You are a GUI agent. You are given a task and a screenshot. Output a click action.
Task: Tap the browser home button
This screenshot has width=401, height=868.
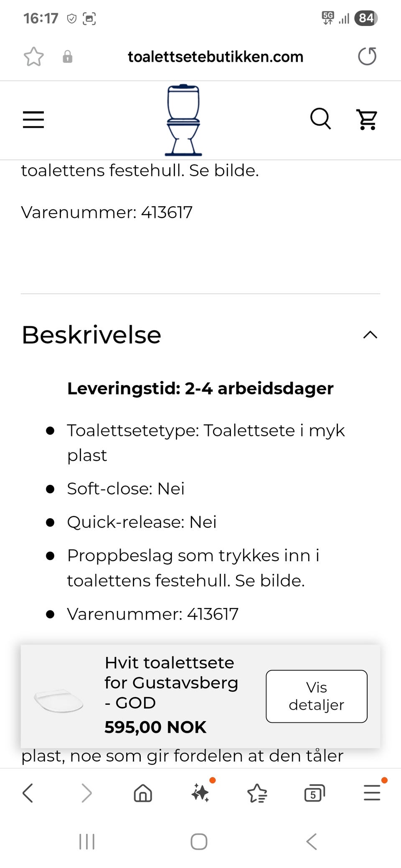click(x=143, y=793)
